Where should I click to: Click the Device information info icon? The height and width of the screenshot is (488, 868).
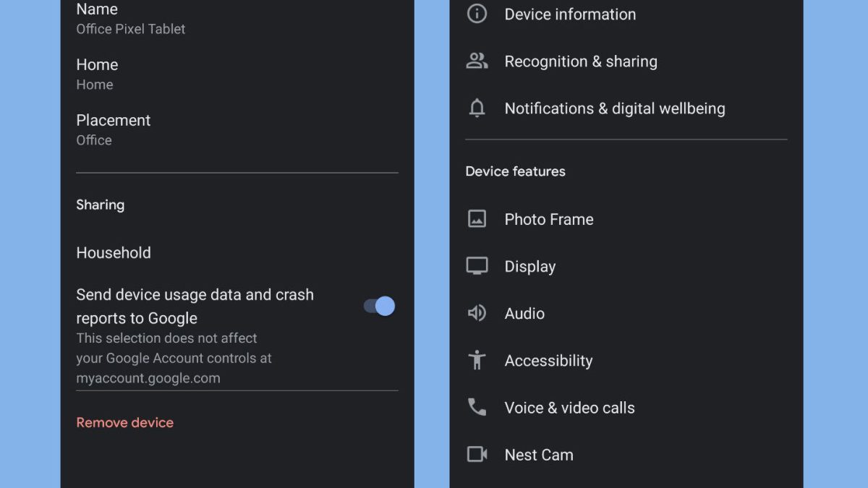coord(477,14)
